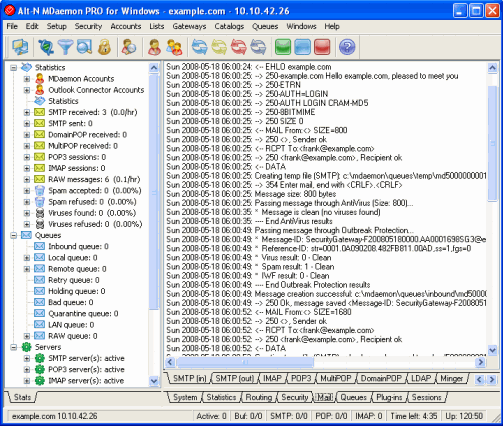
Task: Click the red envelope toolbar icon
Action: (322, 47)
